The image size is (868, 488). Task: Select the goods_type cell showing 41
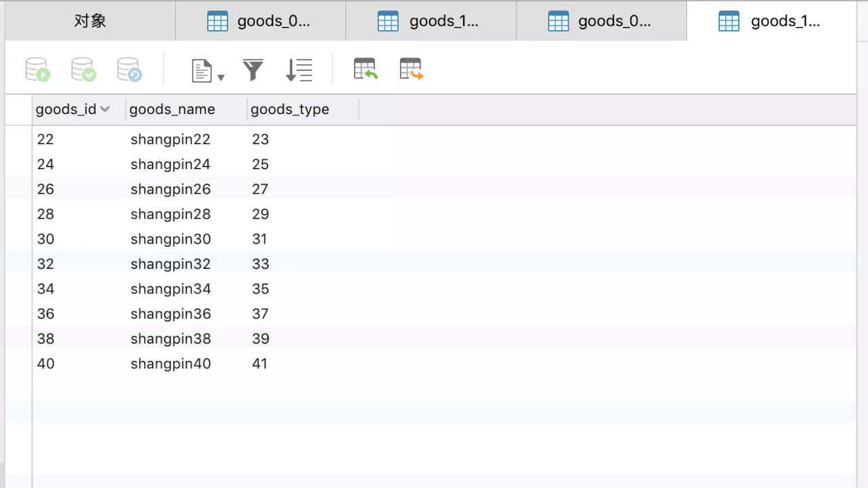coord(260,364)
